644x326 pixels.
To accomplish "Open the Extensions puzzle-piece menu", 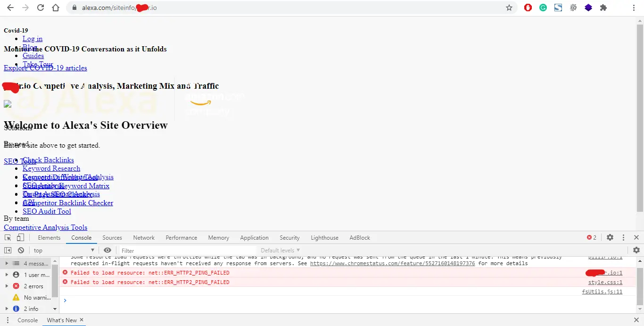I will coord(603,8).
